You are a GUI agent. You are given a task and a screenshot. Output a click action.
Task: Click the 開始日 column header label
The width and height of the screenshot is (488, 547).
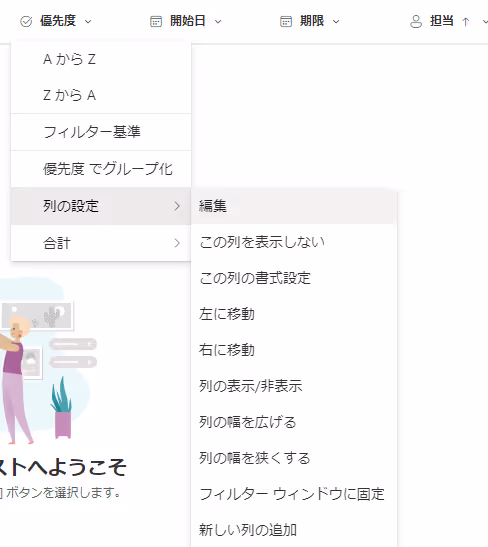pos(188,21)
